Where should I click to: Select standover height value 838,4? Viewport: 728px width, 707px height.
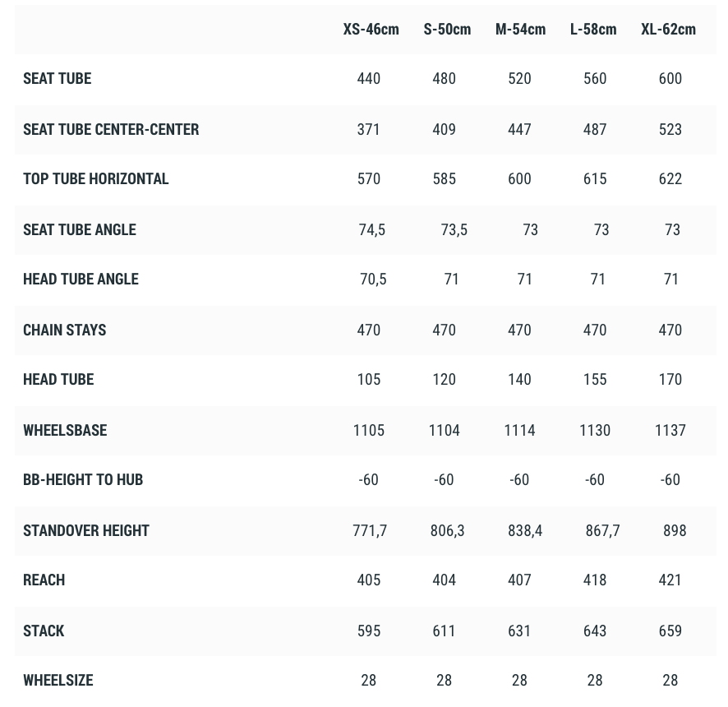525,531
